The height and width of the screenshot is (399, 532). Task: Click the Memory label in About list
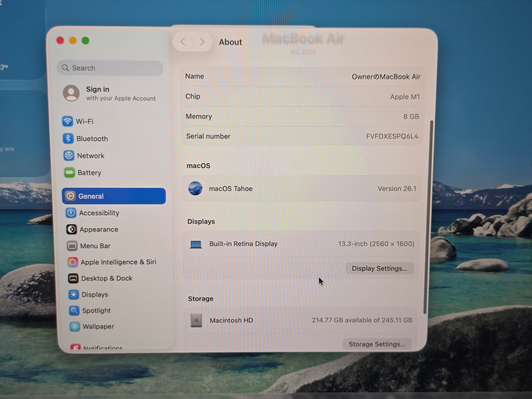tap(199, 116)
